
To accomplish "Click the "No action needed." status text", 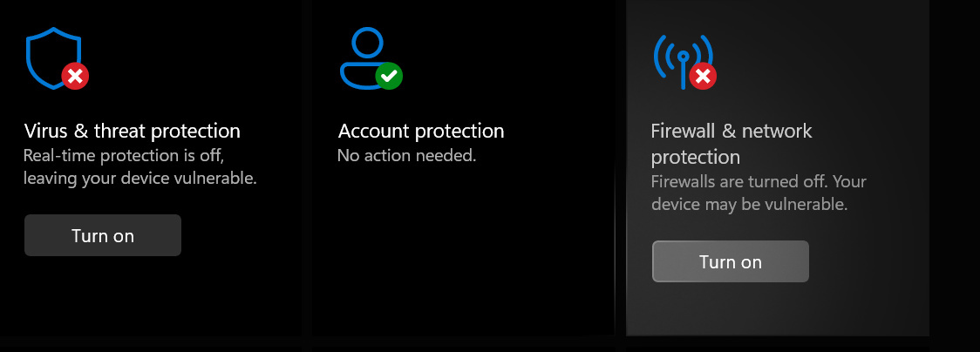I will (406, 156).
